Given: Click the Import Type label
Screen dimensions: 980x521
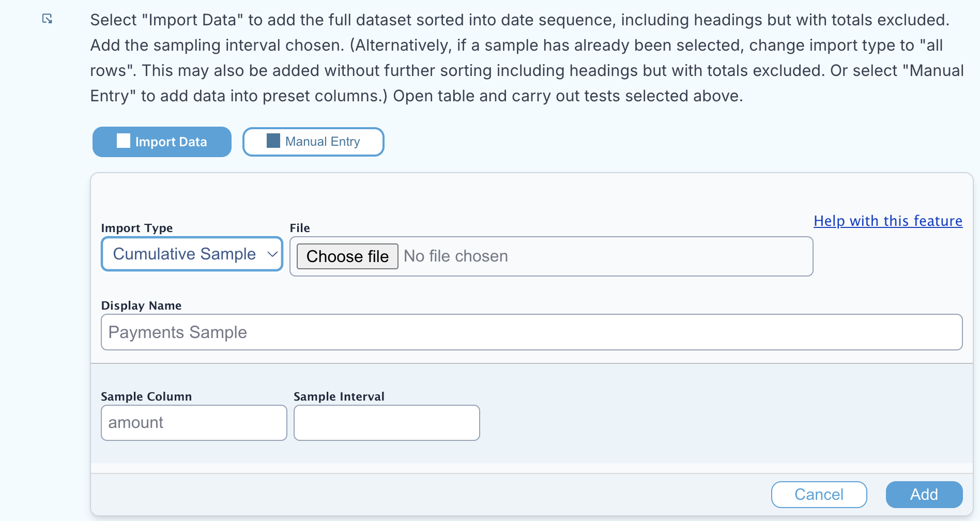Looking at the screenshot, I should pos(137,228).
